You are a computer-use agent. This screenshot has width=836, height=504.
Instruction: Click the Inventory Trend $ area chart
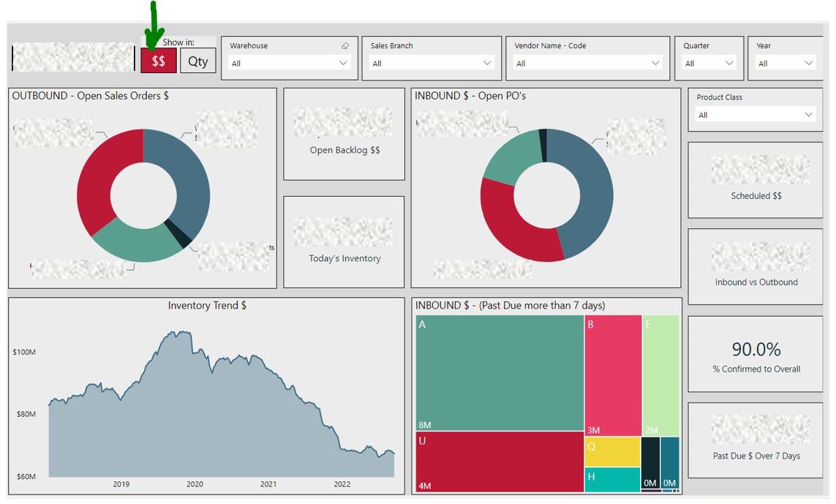(x=222, y=404)
